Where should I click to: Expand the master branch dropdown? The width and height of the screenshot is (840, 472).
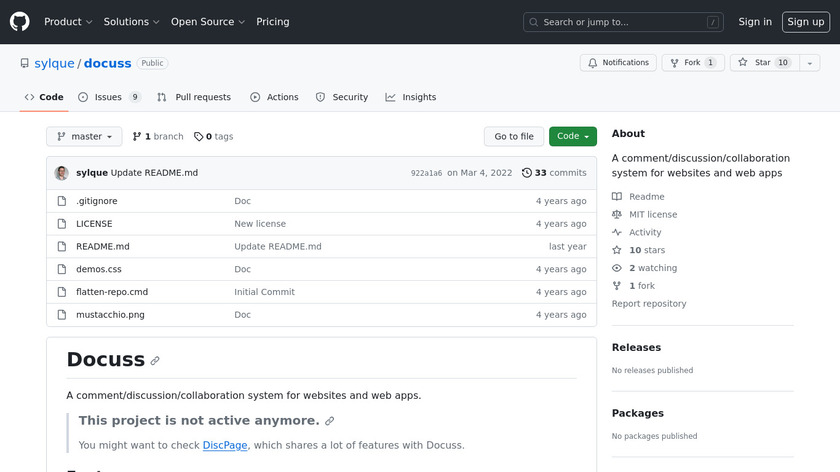[84, 137]
